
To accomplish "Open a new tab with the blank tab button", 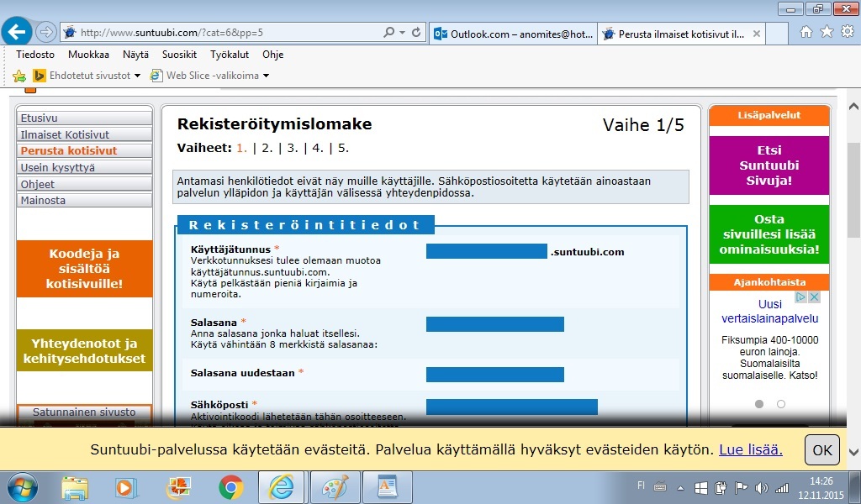I will coord(777,34).
